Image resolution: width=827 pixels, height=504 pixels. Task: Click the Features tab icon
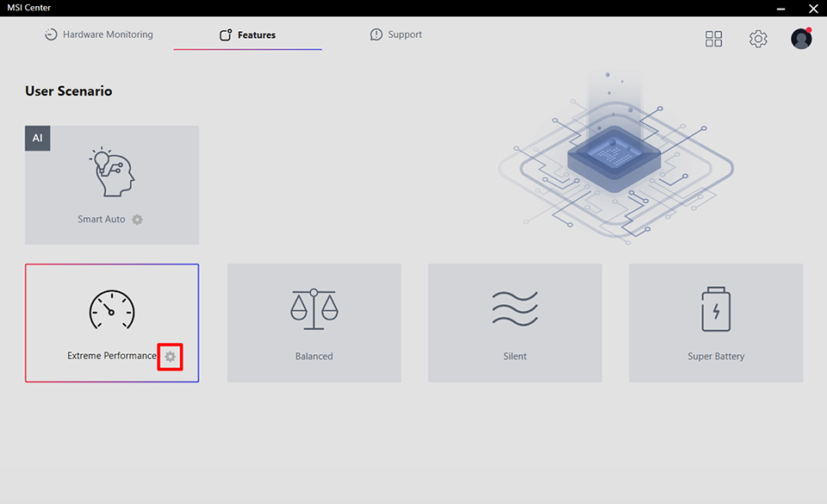pyautogui.click(x=226, y=34)
